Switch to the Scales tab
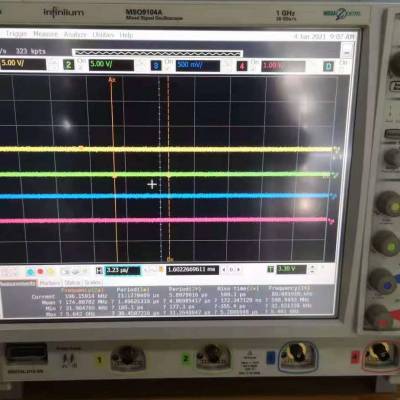Image resolution: width=400 pixels, height=400 pixels. point(92,282)
